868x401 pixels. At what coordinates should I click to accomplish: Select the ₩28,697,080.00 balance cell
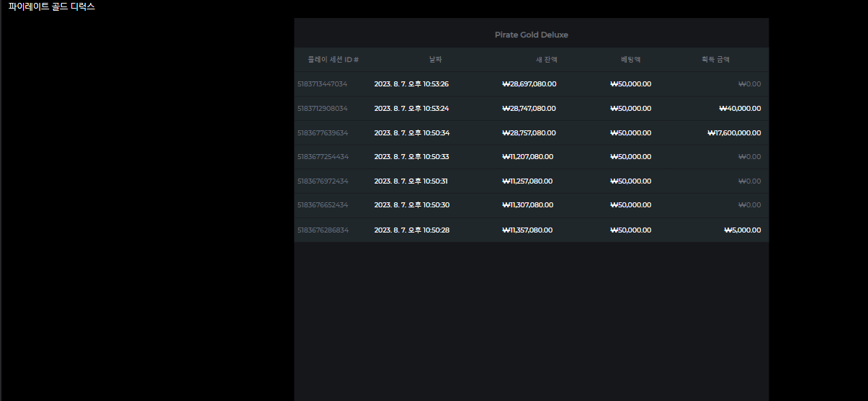529,84
